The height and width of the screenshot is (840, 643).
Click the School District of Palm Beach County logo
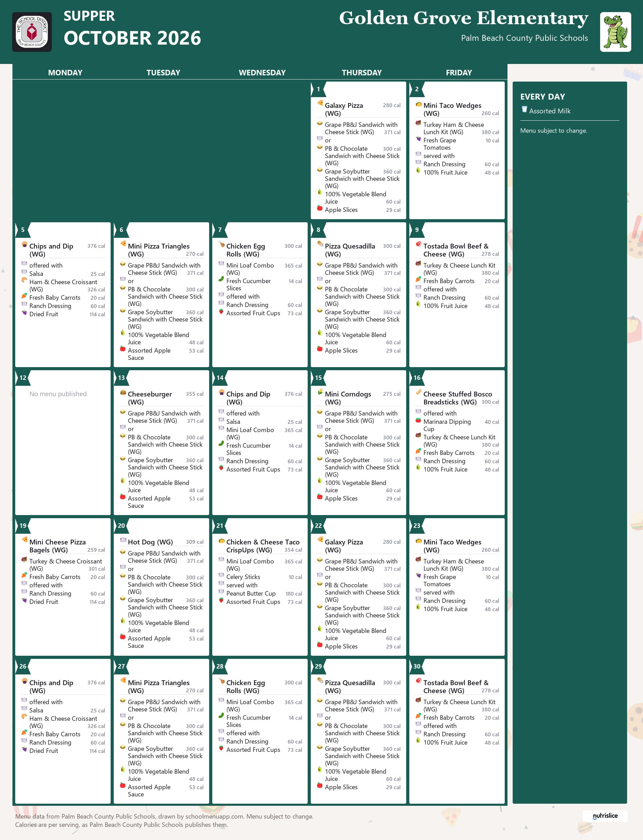click(32, 32)
